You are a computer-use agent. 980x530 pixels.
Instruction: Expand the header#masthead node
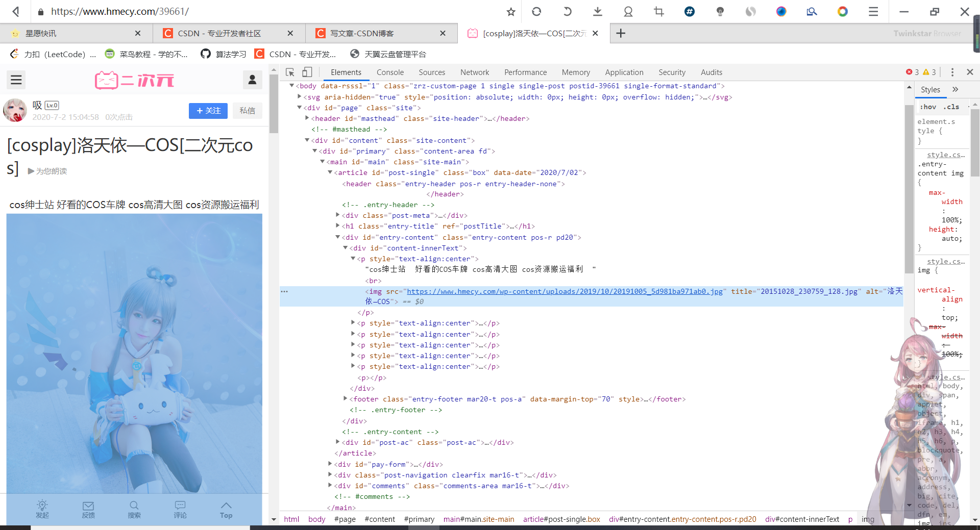[307, 118]
